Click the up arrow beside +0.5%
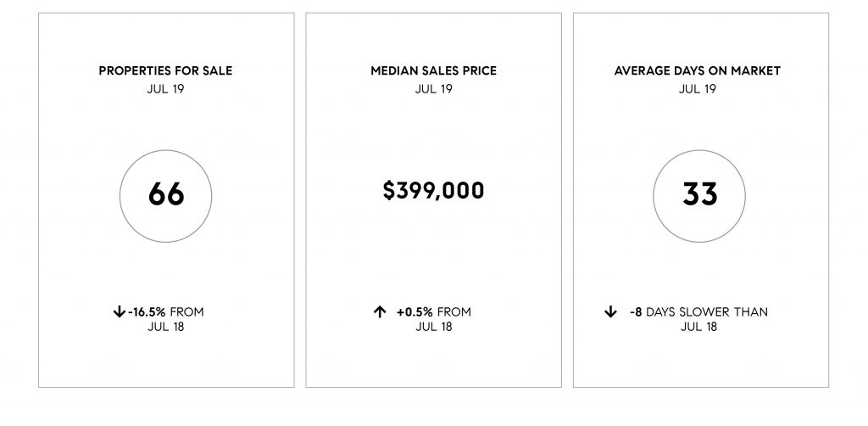 tap(379, 312)
